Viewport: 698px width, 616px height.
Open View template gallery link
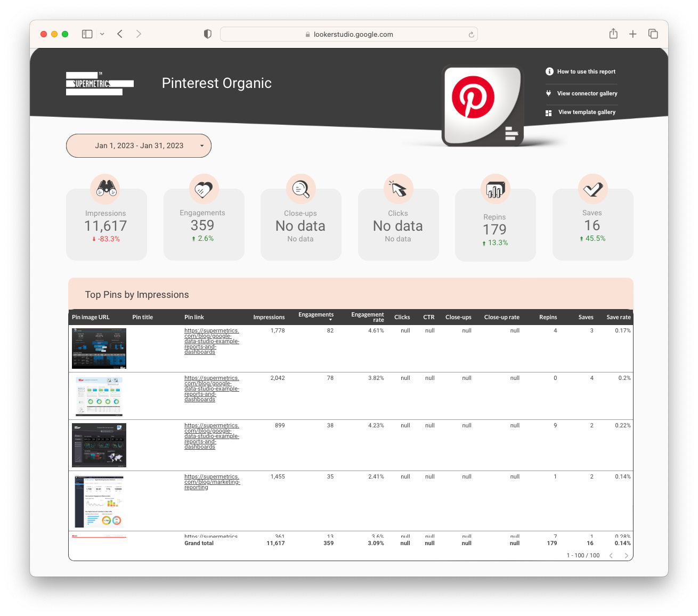click(586, 112)
